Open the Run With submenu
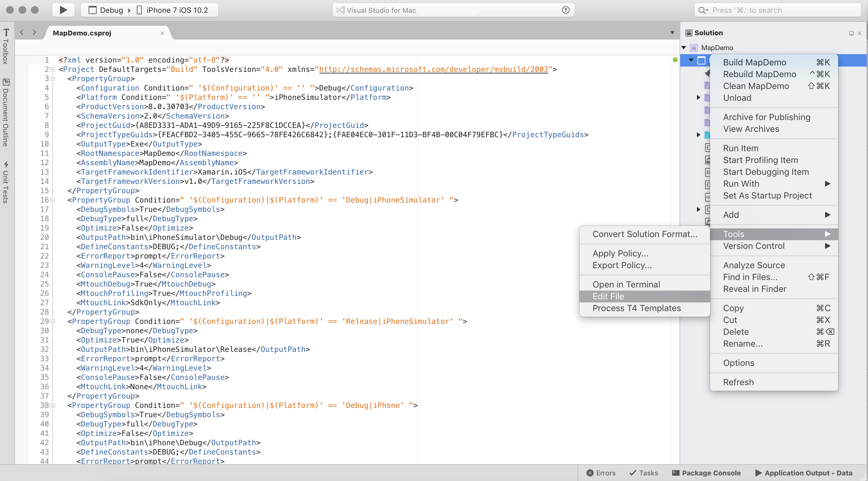868x481 pixels. (774, 183)
